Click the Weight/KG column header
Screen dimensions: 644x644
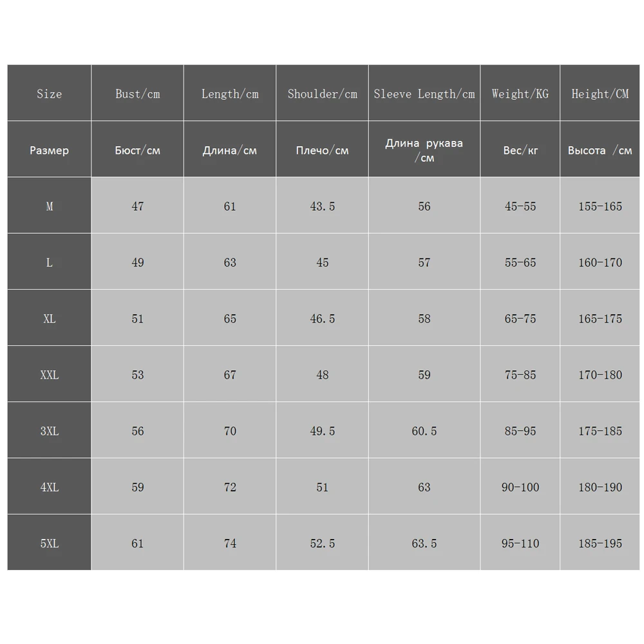[520, 94]
